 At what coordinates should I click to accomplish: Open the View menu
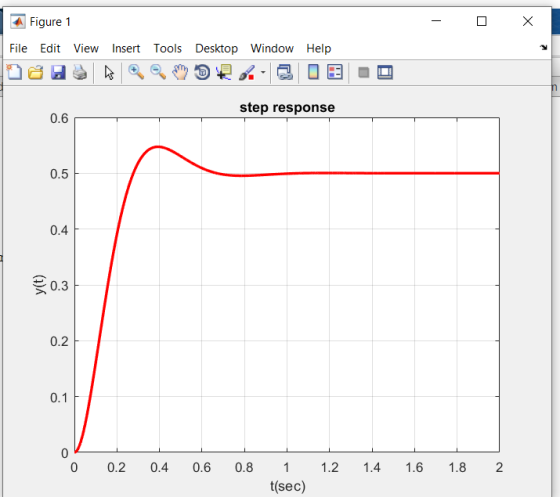[86, 48]
